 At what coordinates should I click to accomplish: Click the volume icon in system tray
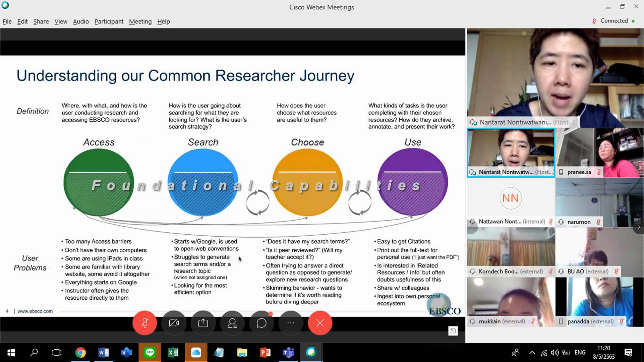pos(554,353)
